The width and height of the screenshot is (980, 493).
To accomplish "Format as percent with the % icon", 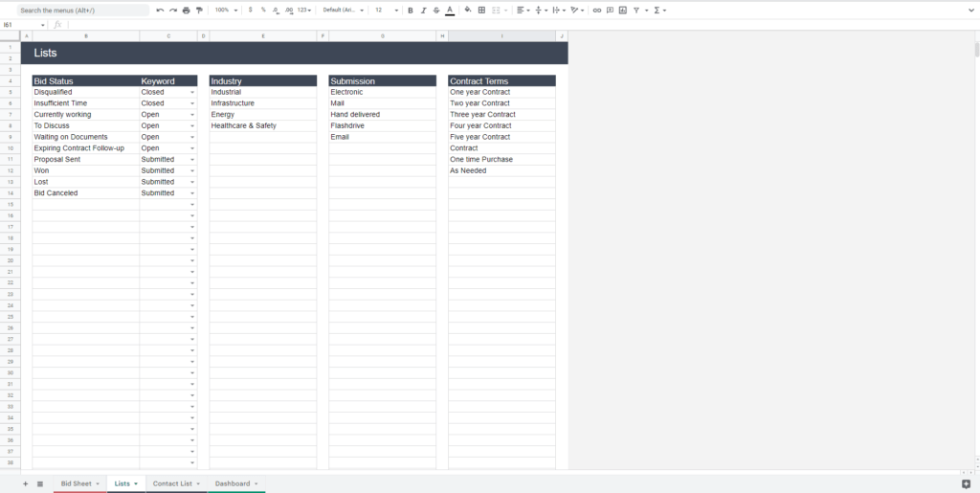I will click(263, 11).
